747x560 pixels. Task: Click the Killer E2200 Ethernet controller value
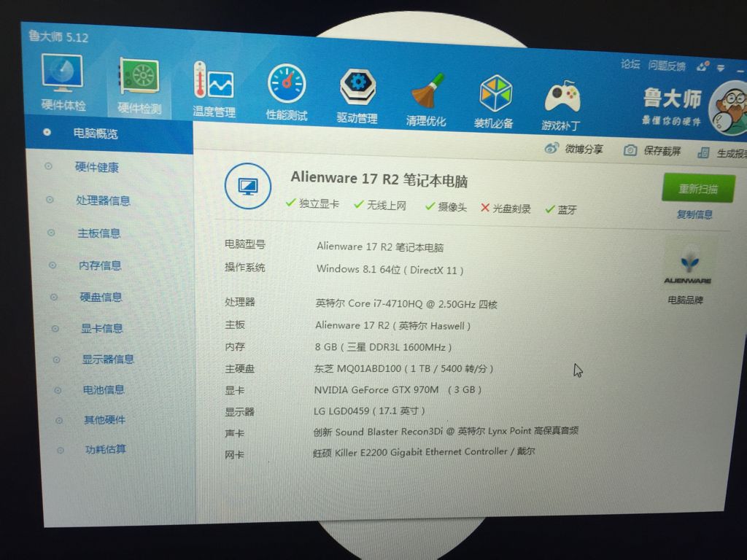coord(424,452)
